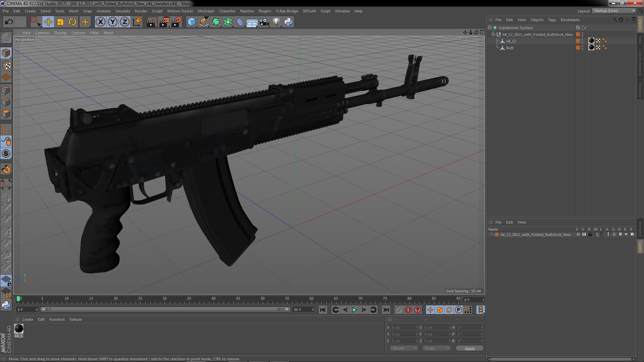Open the Scale mode dropdown
The image size is (644, 362).
[x=436, y=348]
